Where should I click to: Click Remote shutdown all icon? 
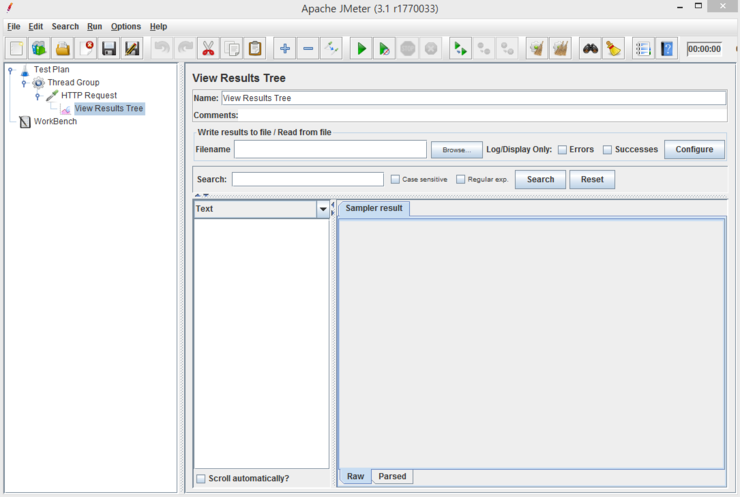point(507,49)
